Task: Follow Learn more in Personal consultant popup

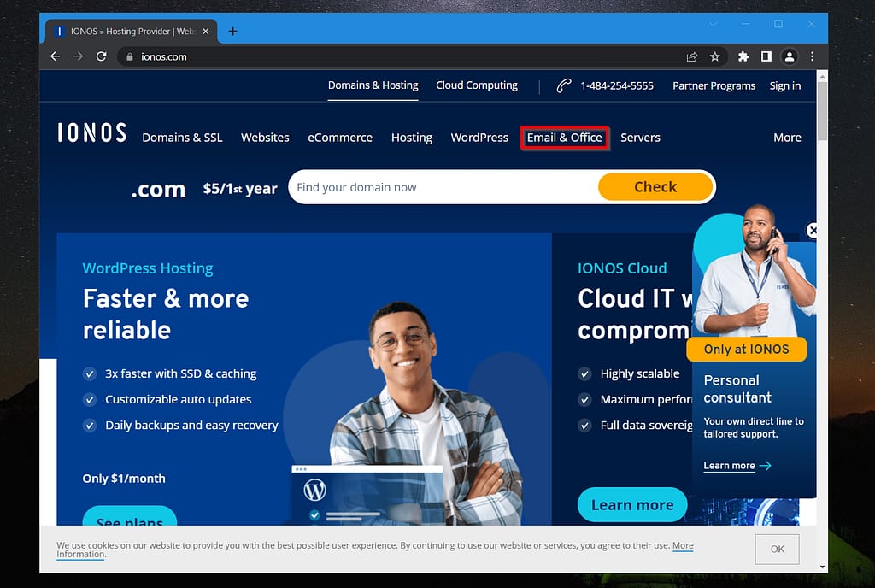Action: [x=729, y=465]
